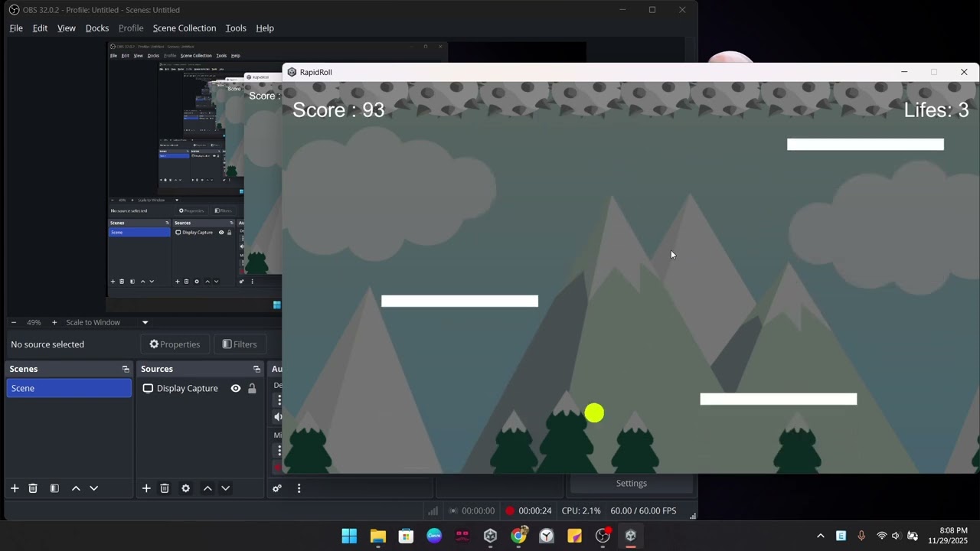
Task: Minimize the RapidRoll game window
Action: (904, 72)
